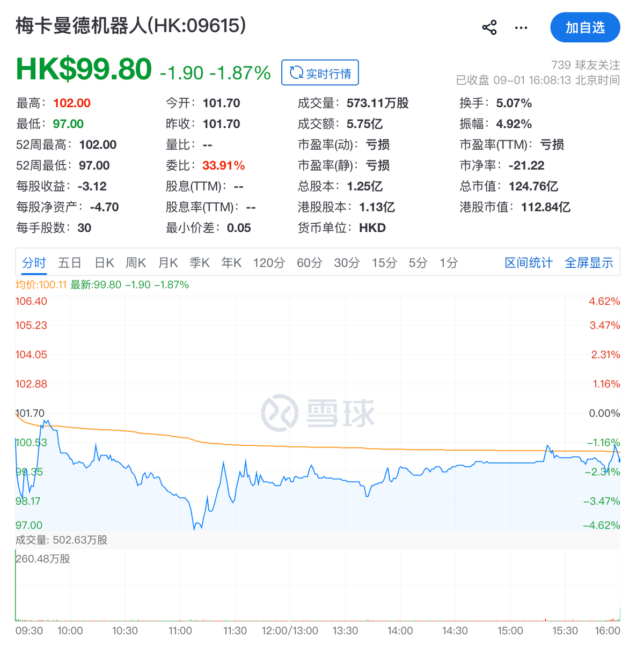Select the 60分 interval tab

(310, 263)
